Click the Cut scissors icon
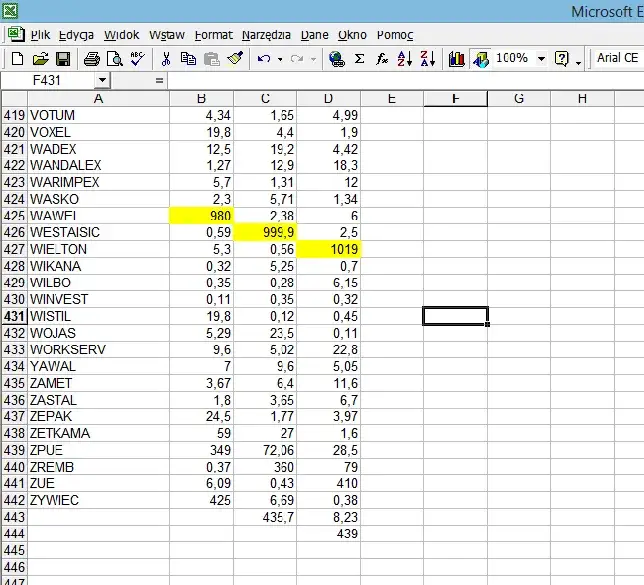 point(166,59)
